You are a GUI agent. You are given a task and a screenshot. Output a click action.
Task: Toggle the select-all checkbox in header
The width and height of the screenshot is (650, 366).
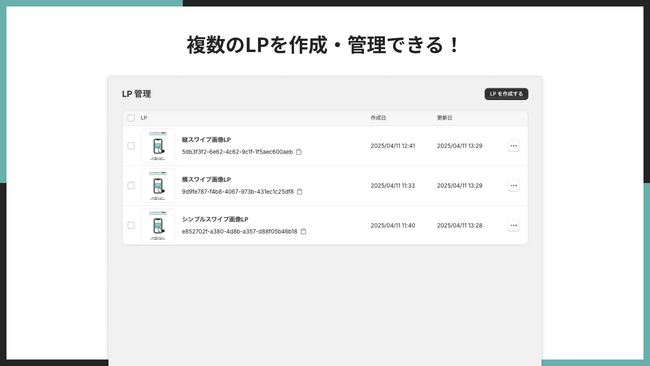pyautogui.click(x=131, y=118)
